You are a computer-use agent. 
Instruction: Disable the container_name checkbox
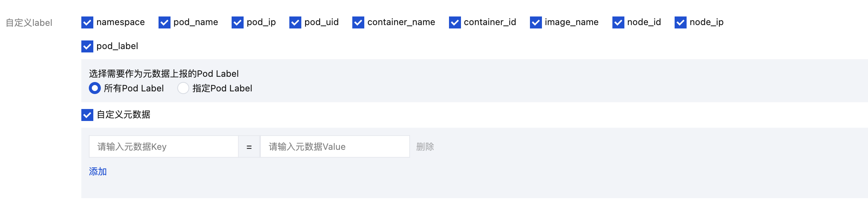pos(358,22)
